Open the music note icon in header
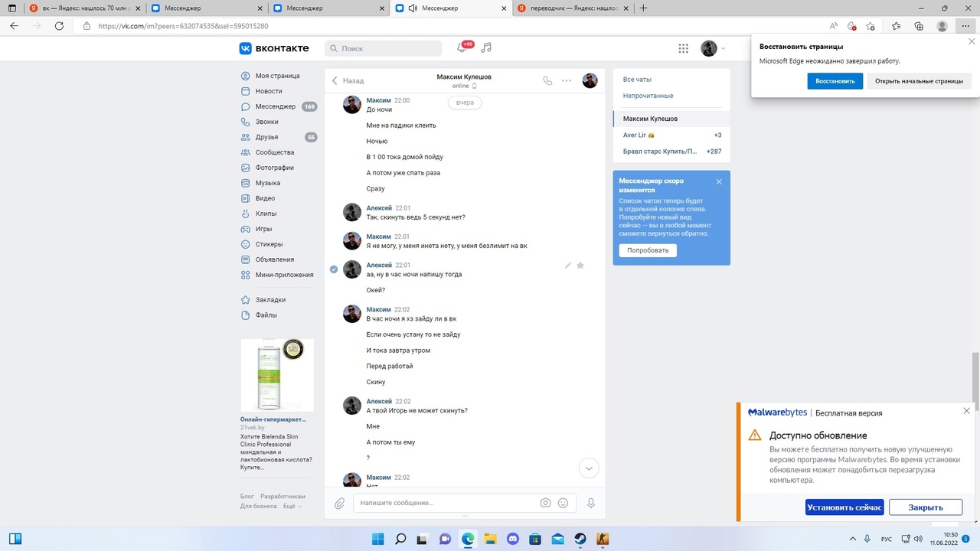The width and height of the screenshot is (980, 551). 486,48
